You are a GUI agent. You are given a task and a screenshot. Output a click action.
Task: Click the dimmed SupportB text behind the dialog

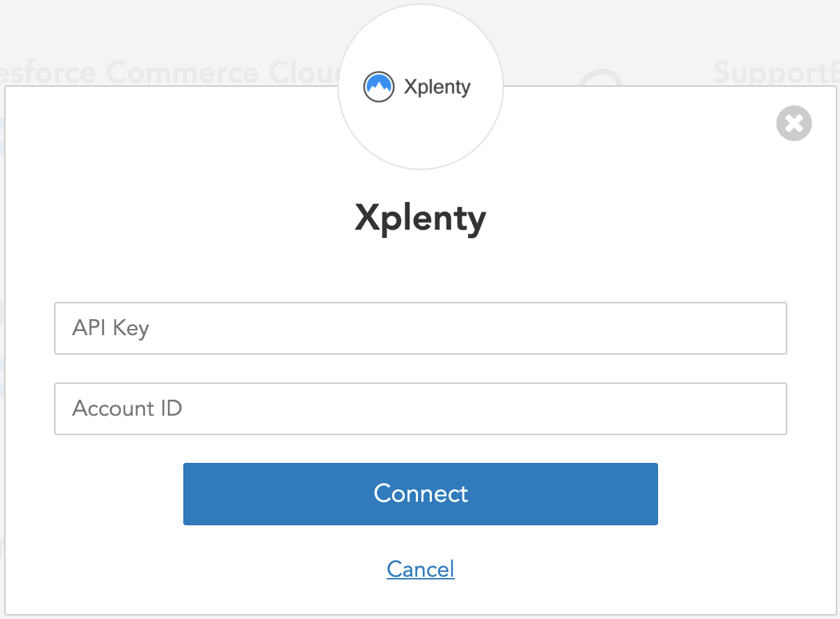coord(774,71)
